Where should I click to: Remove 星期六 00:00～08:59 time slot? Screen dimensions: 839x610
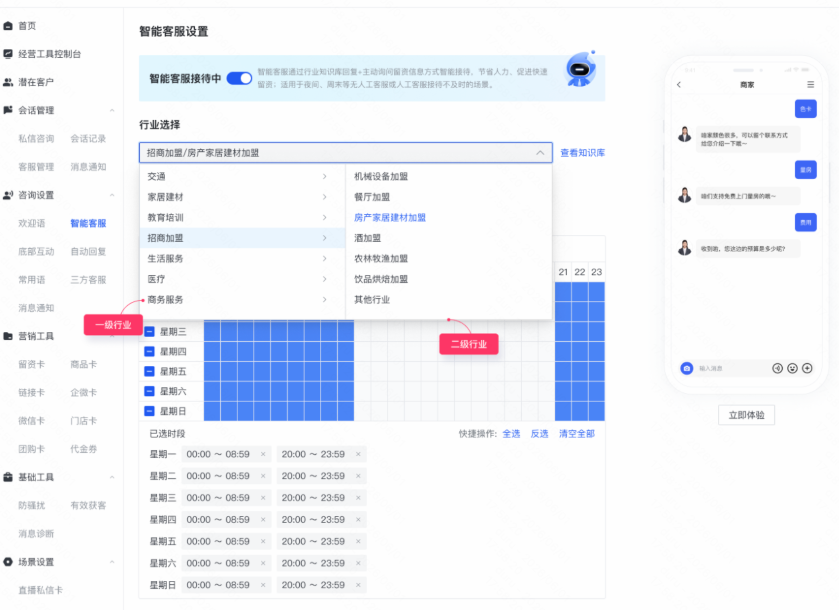263,563
